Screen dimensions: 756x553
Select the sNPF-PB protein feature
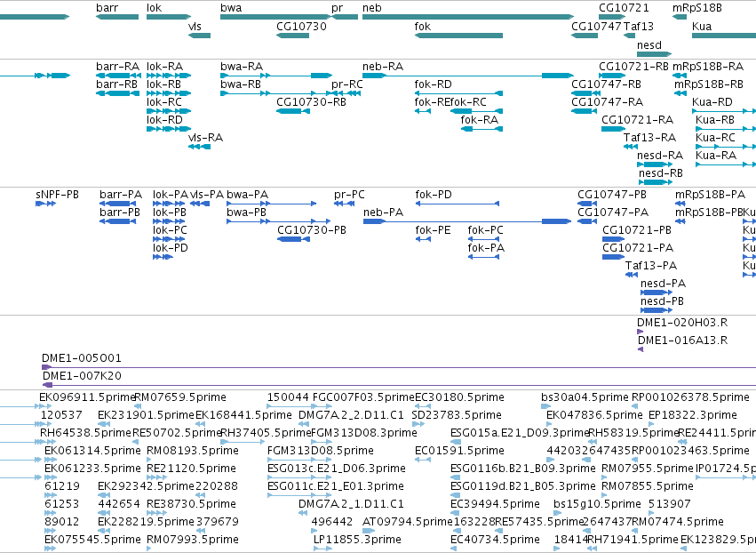[46, 204]
